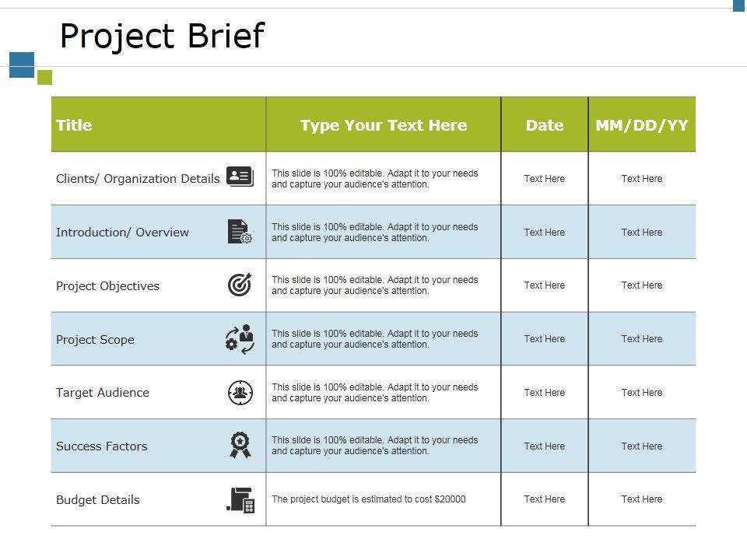This screenshot has height=560, width=747.
Task: Select the Project Brief slide title
Action: (x=162, y=36)
